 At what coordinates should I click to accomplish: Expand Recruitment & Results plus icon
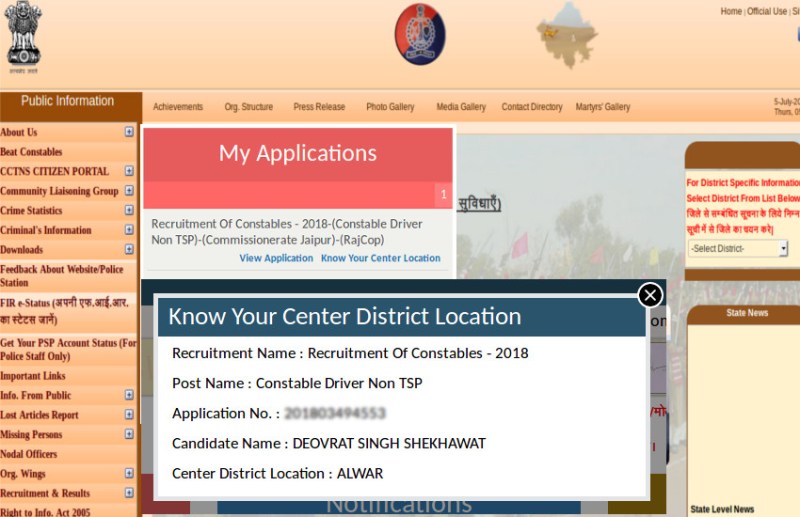(x=129, y=493)
